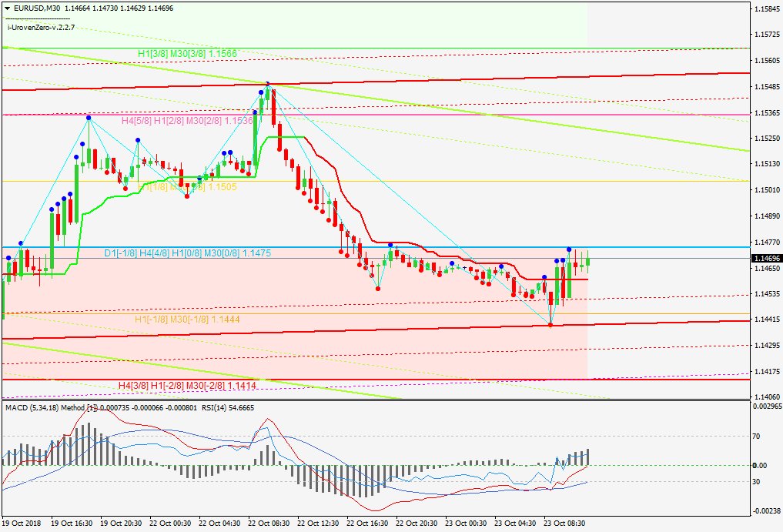The height and width of the screenshot is (532, 783).
Task: Select price scale value 1.15130
Action: click(767, 164)
